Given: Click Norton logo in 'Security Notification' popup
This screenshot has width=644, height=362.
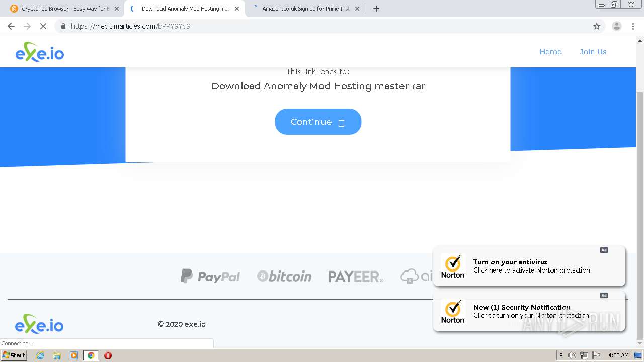Looking at the screenshot, I should 453,312.
